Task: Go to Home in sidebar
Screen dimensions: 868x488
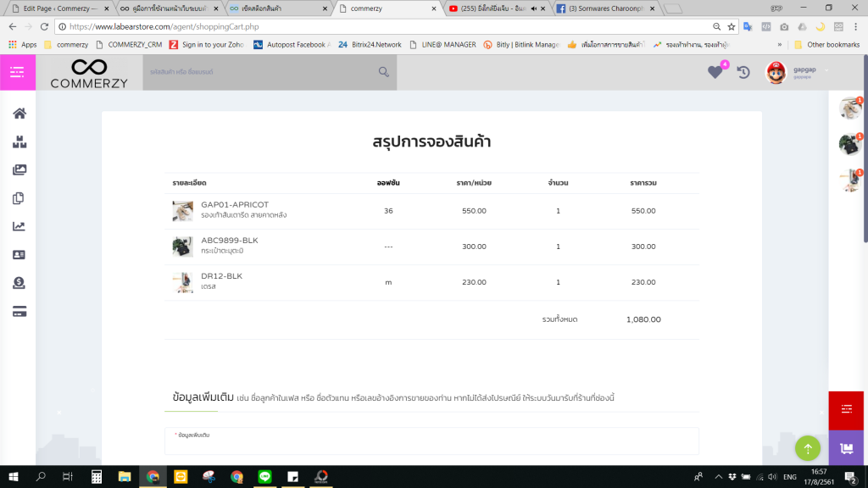Action: tap(19, 114)
